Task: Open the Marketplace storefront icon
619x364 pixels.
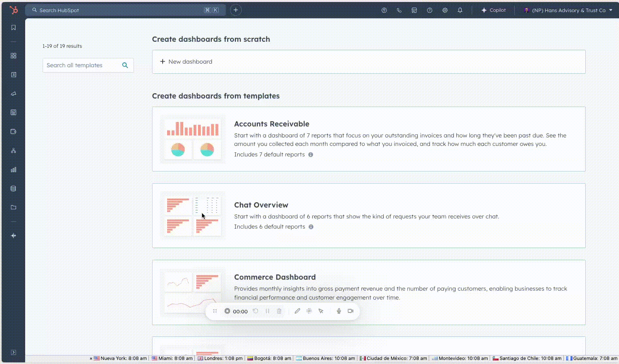Action: click(414, 10)
